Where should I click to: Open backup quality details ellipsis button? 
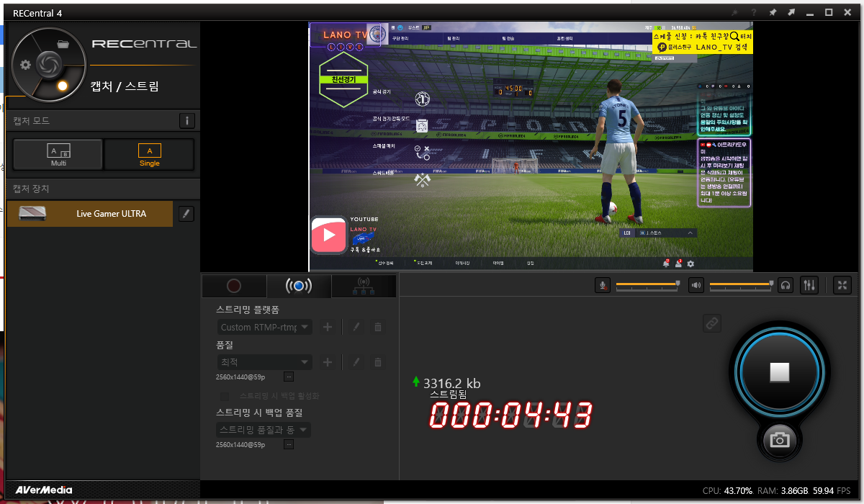289,445
